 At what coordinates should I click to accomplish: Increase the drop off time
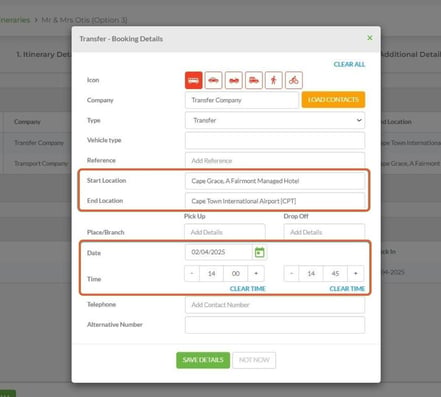[x=356, y=274]
